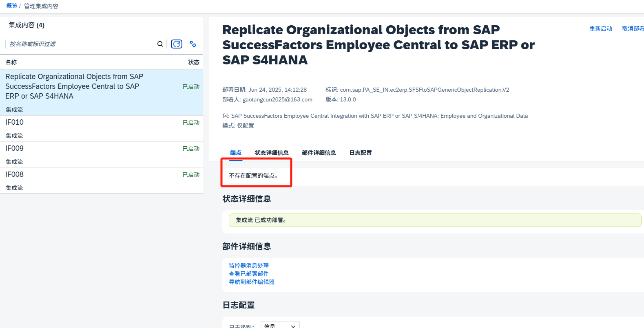Select the IF010 integration flow row
The height and width of the screenshot is (328, 644).
[x=101, y=128]
